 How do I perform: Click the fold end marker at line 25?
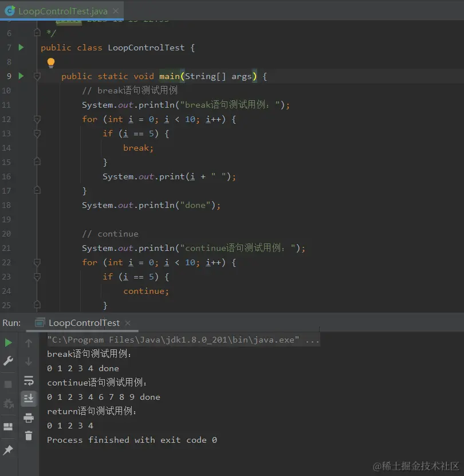tap(37, 305)
